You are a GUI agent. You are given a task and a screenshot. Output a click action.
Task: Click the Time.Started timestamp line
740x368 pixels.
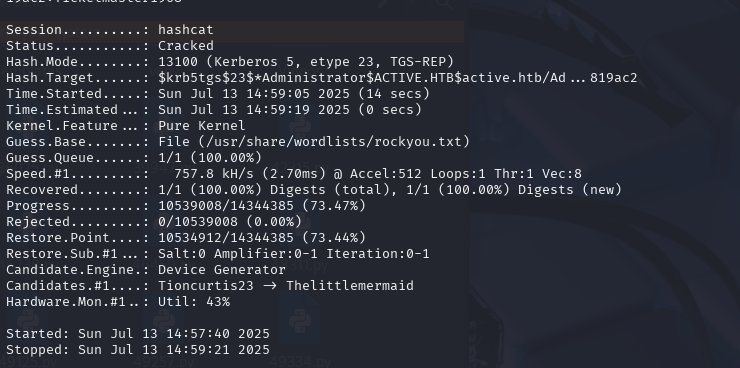[x=218, y=94]
